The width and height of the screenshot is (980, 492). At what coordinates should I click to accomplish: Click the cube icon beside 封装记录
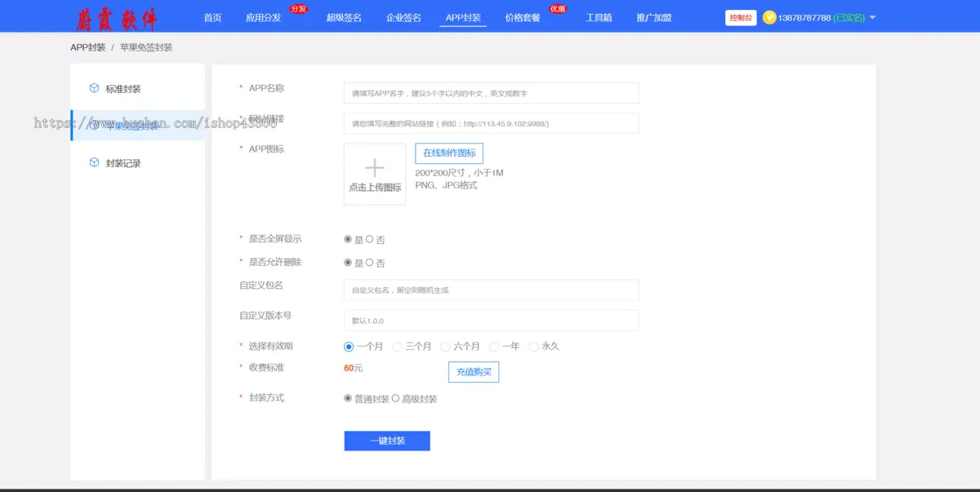pos(94,162)
